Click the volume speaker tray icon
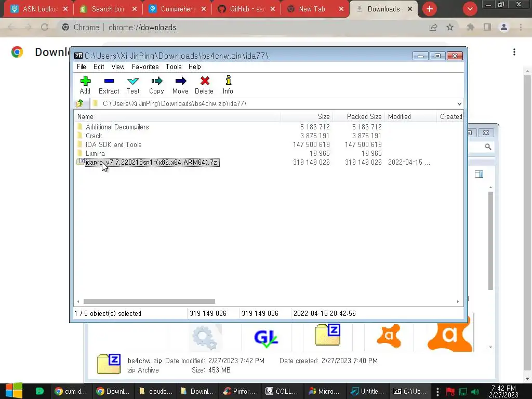Viewport: 532px width, 399px height. click(x=475, y=392)
